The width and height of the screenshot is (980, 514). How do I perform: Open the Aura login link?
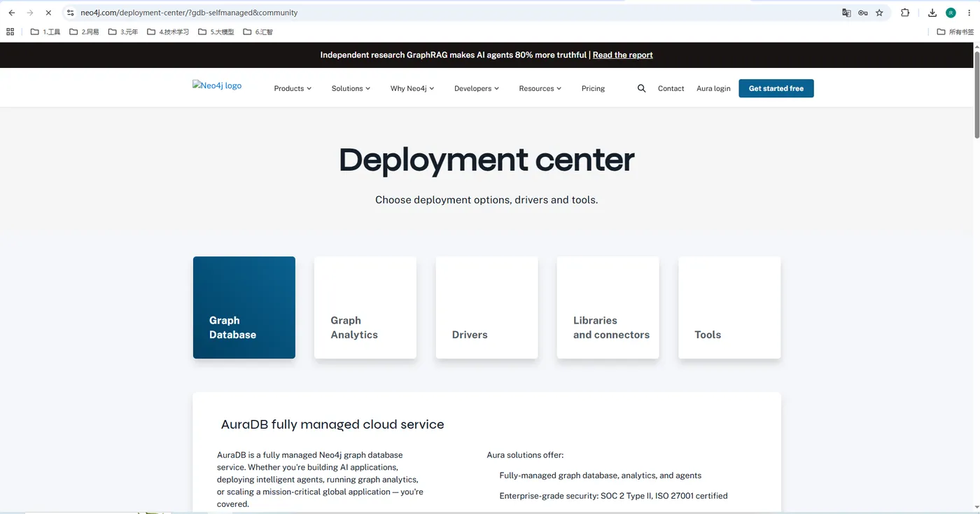tap(713, 88)
